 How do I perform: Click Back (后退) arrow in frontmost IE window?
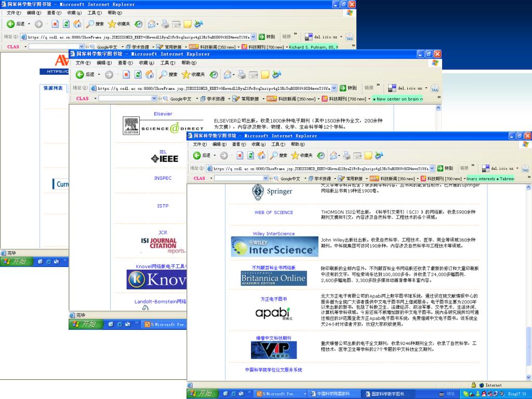pos(197,155)
